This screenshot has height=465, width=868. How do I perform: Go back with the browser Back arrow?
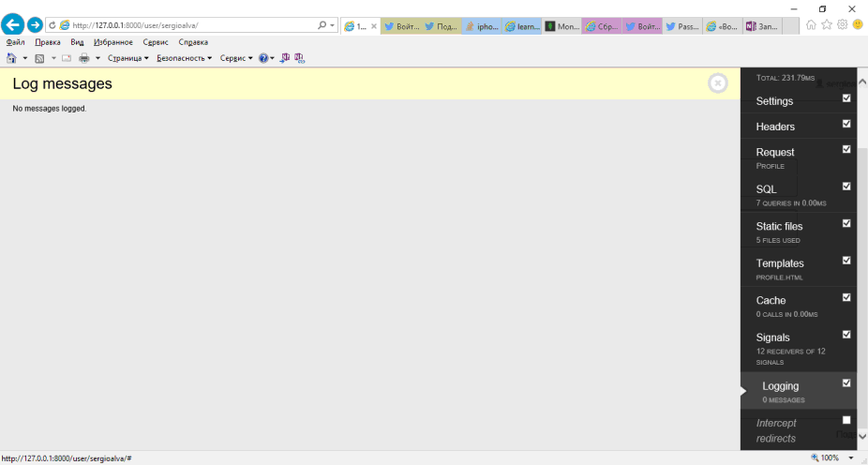tap(13, 24)
